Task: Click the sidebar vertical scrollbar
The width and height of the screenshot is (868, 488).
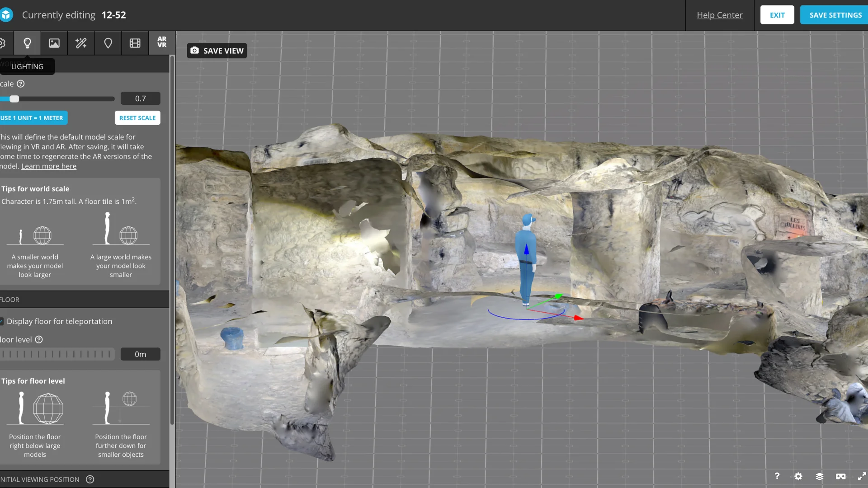Action: pyautogui.click(x=172, y=239)
